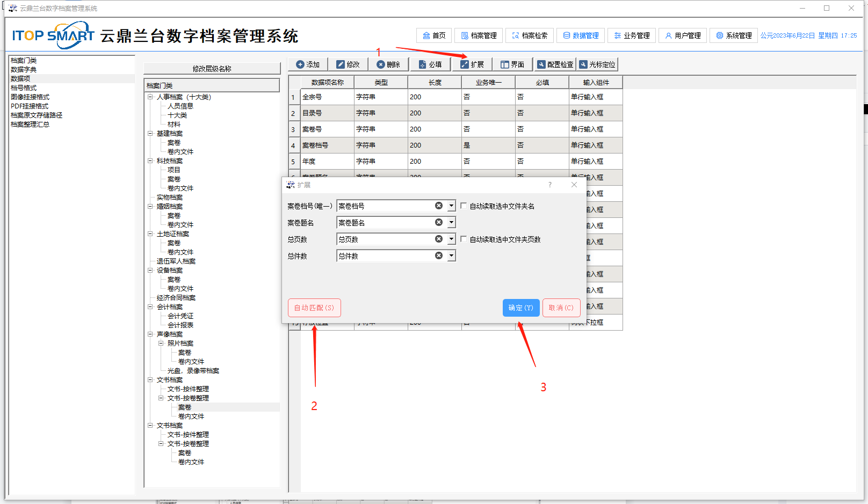
Task: Click the 修改 (Edit) toolbar icon
Action: click(x=341, y=64)
